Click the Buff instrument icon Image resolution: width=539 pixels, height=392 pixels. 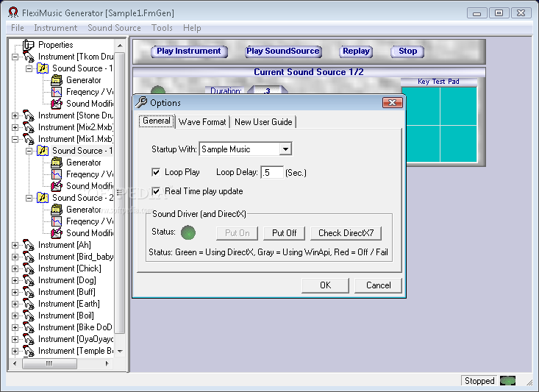point(29,292)
